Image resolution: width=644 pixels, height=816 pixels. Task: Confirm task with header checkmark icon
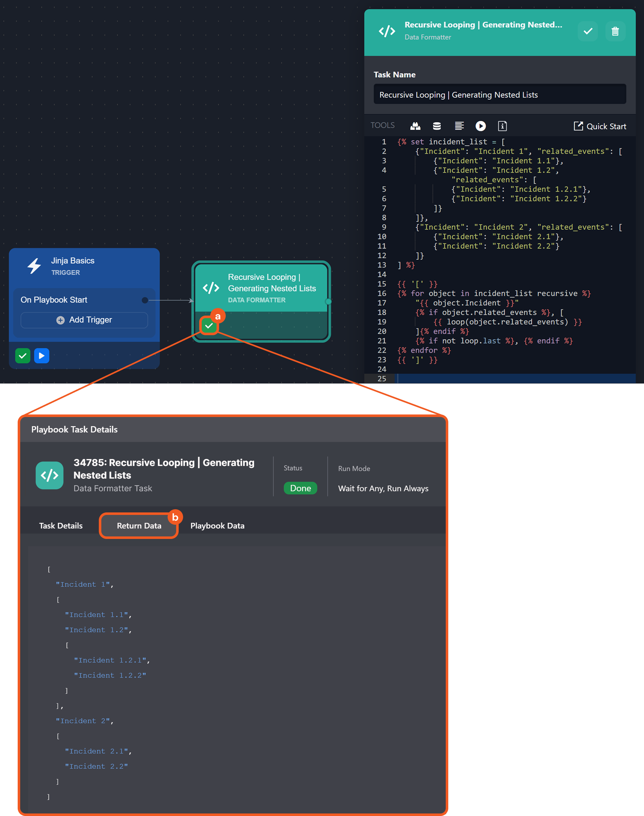(587, 31)
